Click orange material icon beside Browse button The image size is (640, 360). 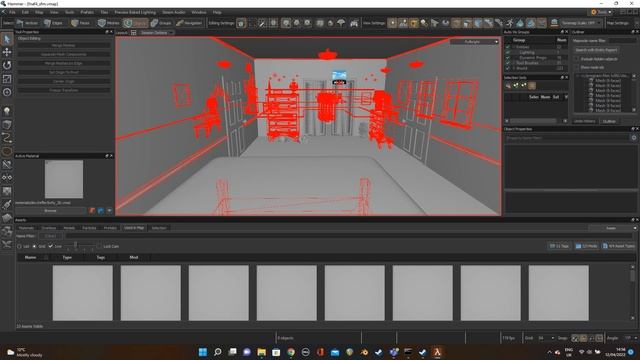click(92, 211)
